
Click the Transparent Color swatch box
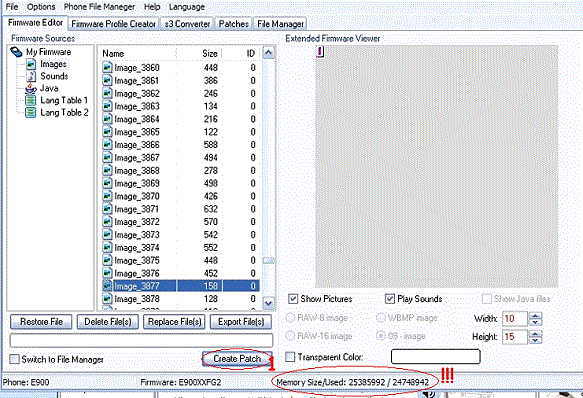(x=435, y=356)
